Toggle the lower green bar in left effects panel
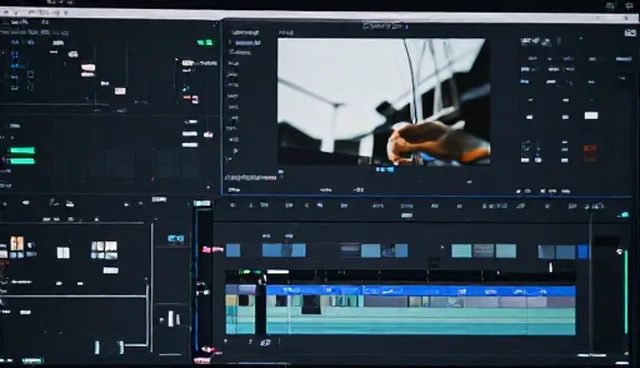 (x=21, y=161)
